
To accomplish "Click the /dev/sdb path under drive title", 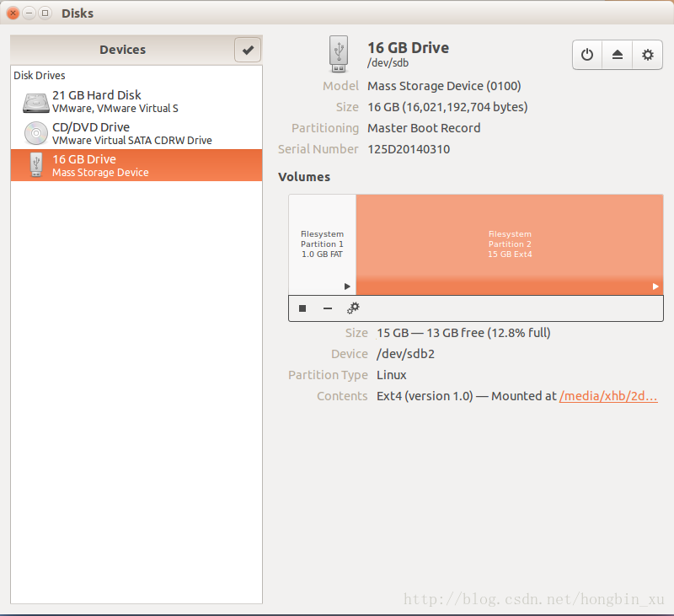I will pos(388,62).
